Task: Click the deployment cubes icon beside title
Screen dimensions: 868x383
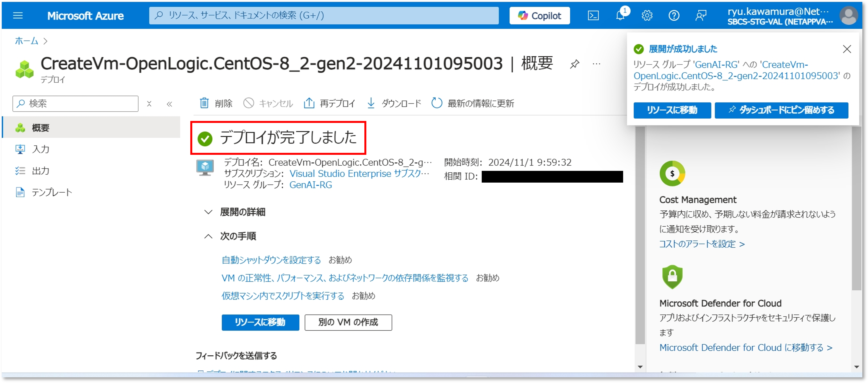Action: [25, 69]
